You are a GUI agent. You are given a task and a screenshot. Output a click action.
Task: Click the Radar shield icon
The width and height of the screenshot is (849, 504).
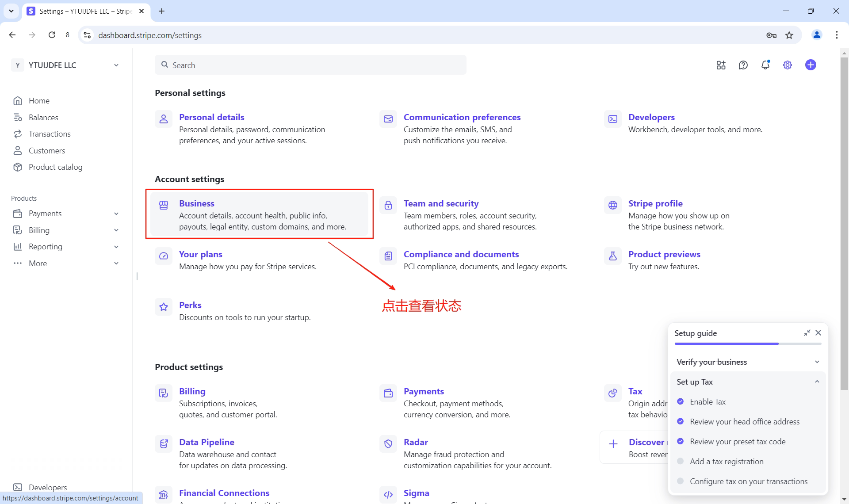[x=388, y=443]
